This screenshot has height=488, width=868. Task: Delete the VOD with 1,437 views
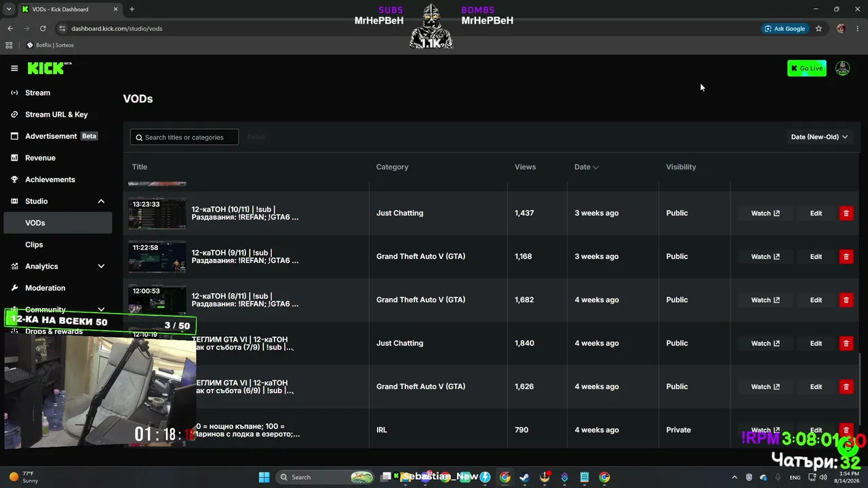(846, 213)
